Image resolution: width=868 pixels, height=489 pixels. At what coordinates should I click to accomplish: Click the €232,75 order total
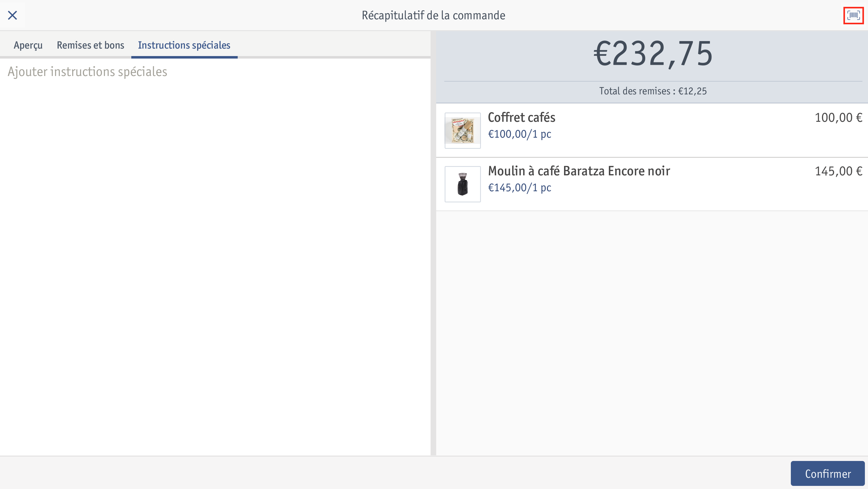653,54
